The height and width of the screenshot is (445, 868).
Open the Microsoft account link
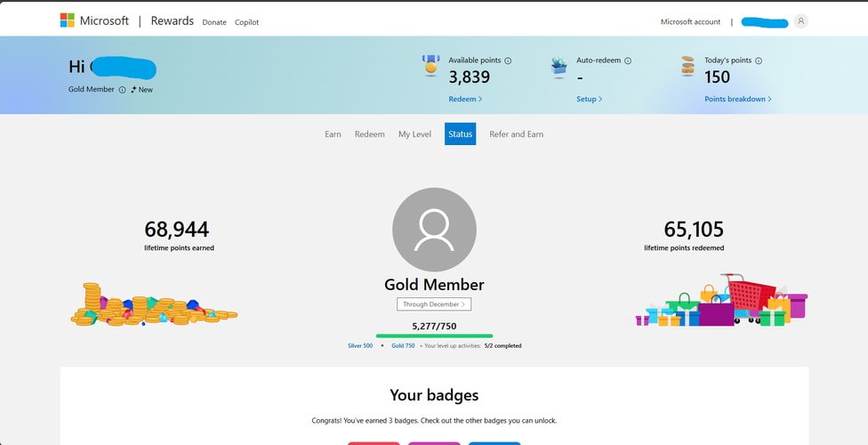[690, 22]
